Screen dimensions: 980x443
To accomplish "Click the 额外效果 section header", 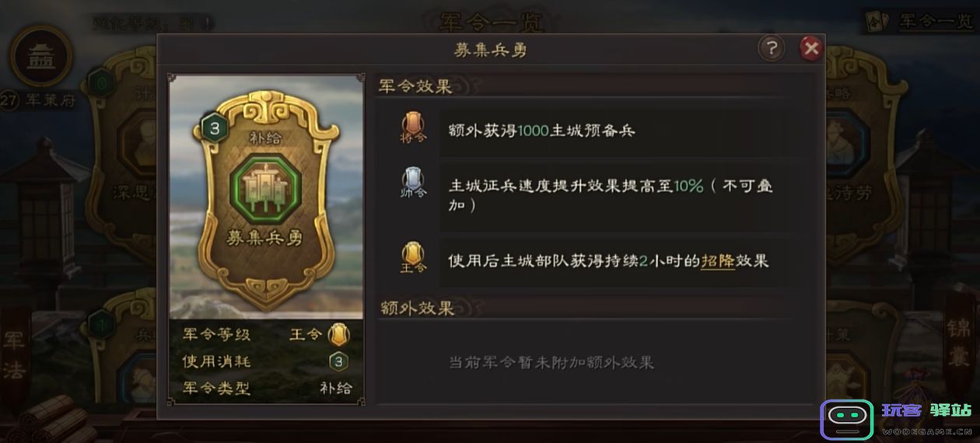I will click(417, 308).
